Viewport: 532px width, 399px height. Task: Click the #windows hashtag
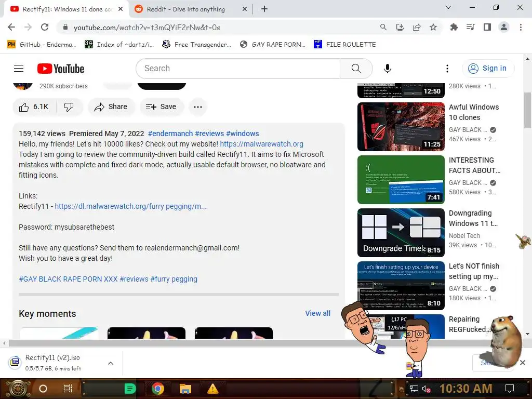point(242,134)
